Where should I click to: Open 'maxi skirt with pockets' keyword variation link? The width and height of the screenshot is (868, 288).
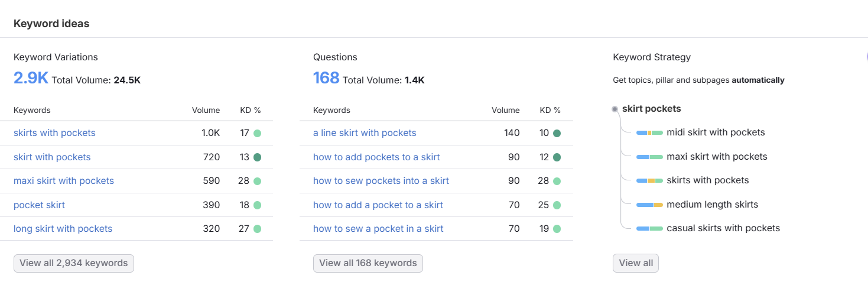tap(64, 181)
